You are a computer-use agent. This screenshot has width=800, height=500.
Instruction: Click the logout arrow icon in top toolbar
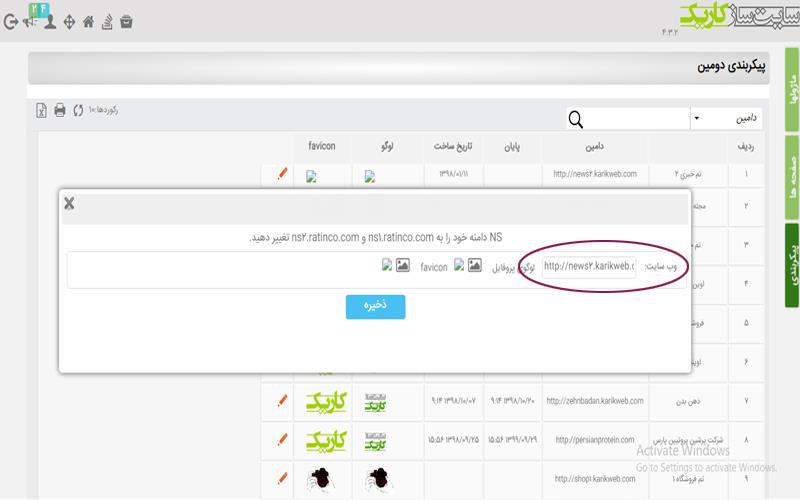click(x=11, y=22)
